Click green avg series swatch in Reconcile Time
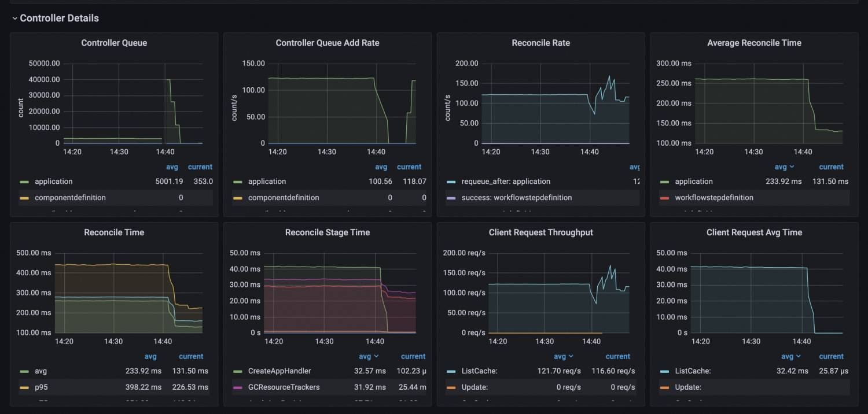Viewport: 868px width, 414px height. 24,371
